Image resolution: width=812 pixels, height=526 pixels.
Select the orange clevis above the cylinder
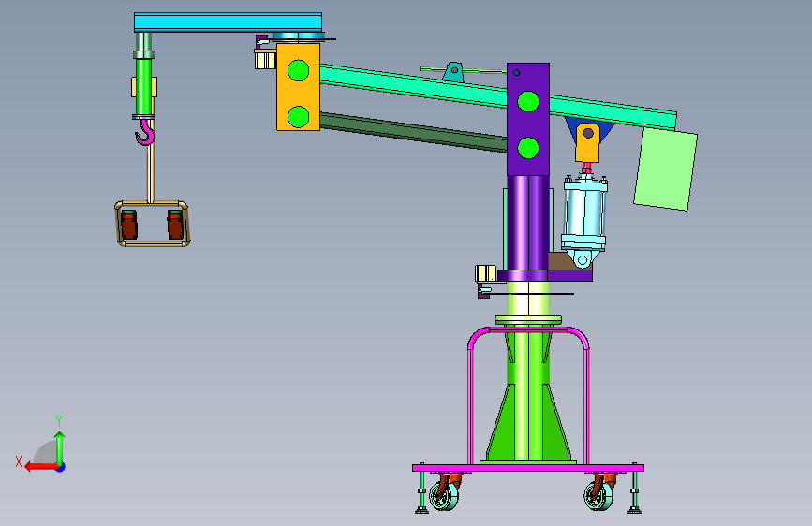click(588, 142)
